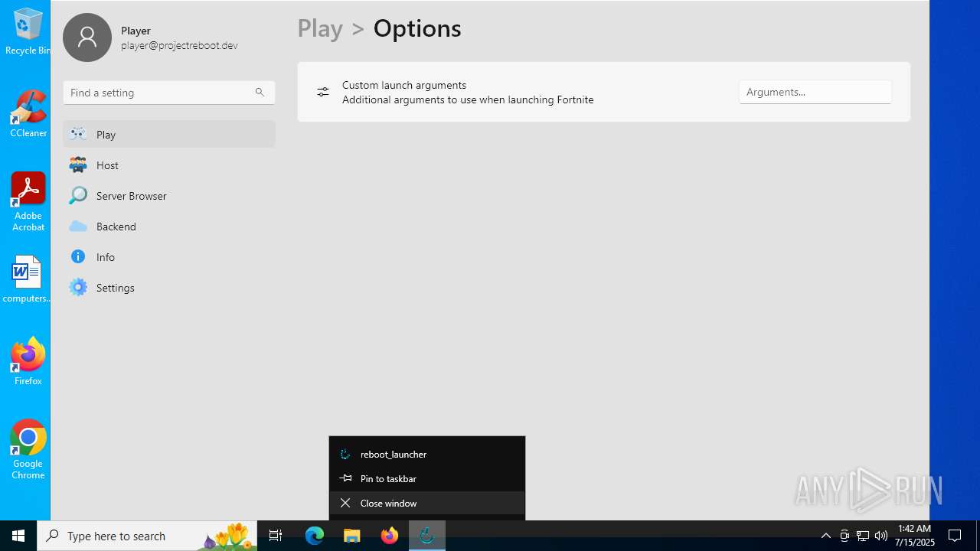Viewport: 980px width, 551px height.
Task: Click the Backend cloud icon
Action: click(x=78, y=226)
